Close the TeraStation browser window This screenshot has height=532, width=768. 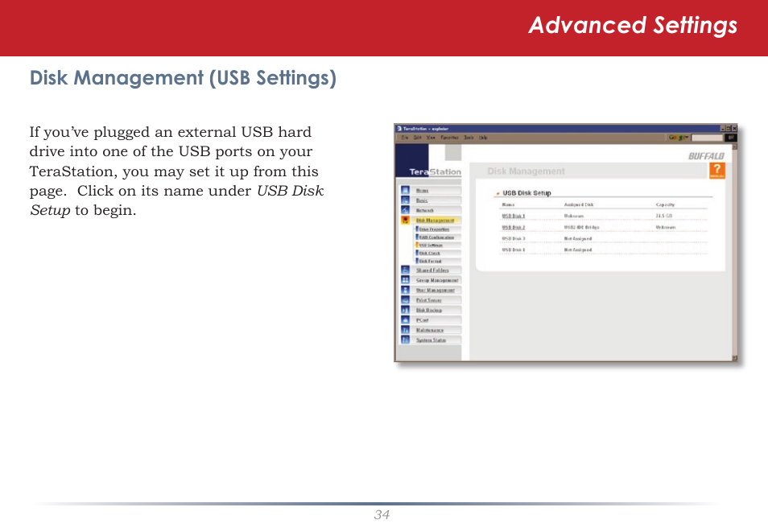tap(733, 128)
